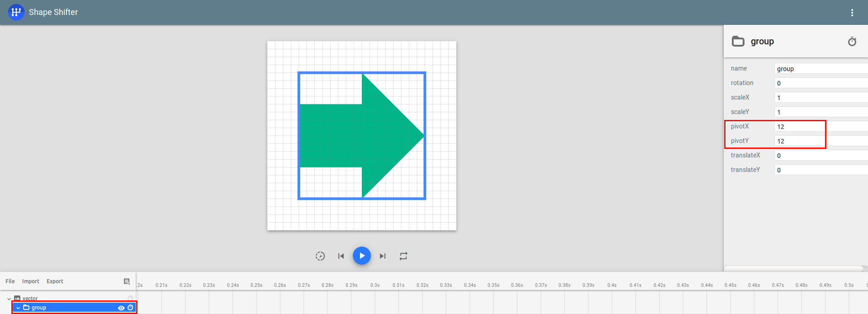Image resolution: width=868 pixels, height=314 pixels.
Task: Rewind animation to the beginning
Action: 341,256
